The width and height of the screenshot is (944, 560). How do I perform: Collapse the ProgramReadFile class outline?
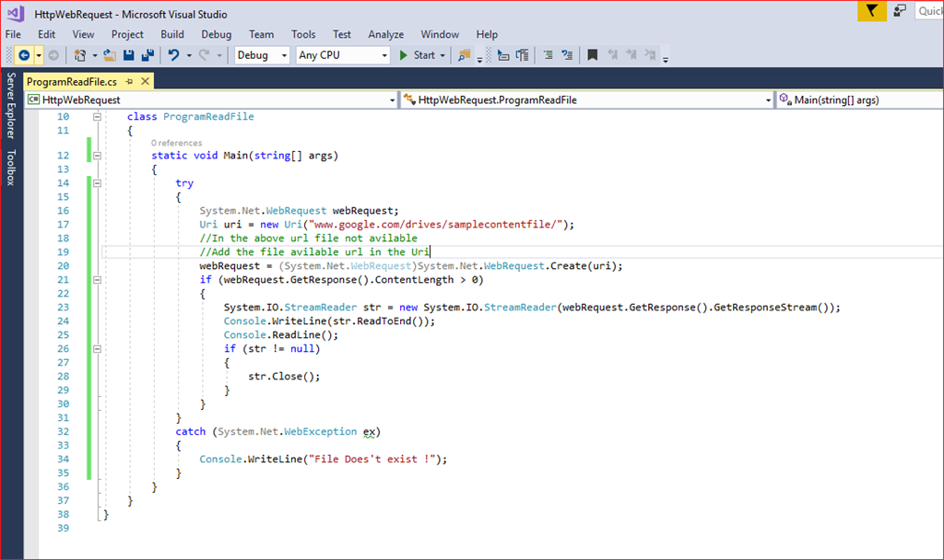coord(98,117)
